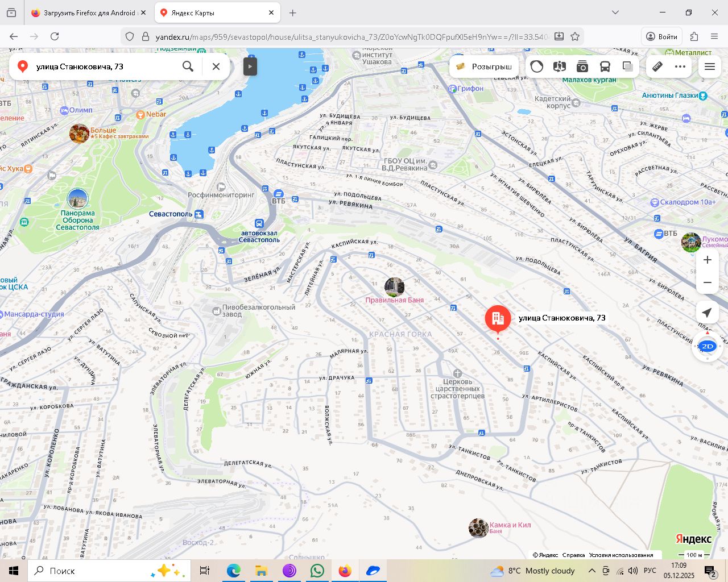Image resolution: width=728 pixels, height=582 pixels.
Task: Enable street panoramas with the person-on-map icon
Action: pos(560,66)
